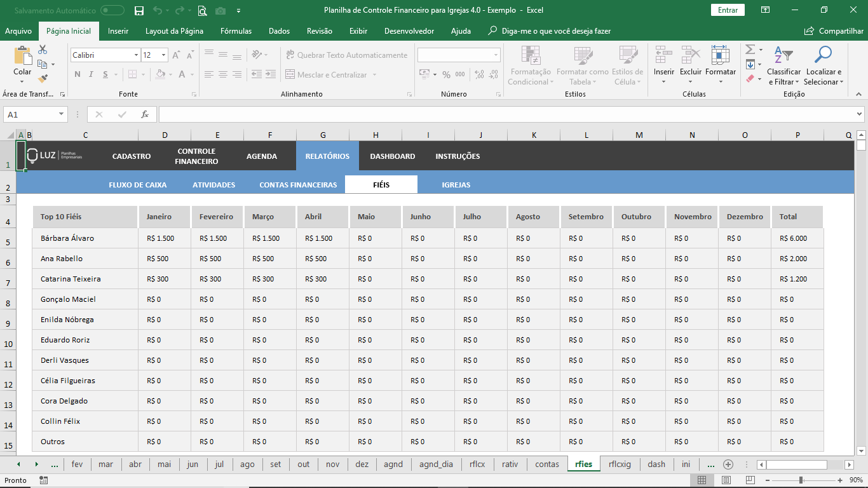Toggle the percent style format button

click(446, 75)
